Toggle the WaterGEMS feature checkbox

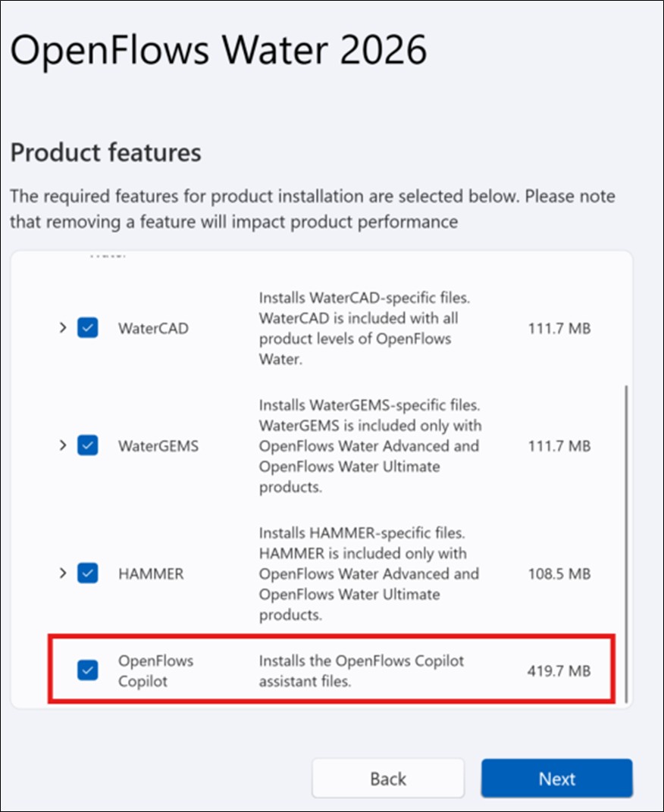[88, 445]
